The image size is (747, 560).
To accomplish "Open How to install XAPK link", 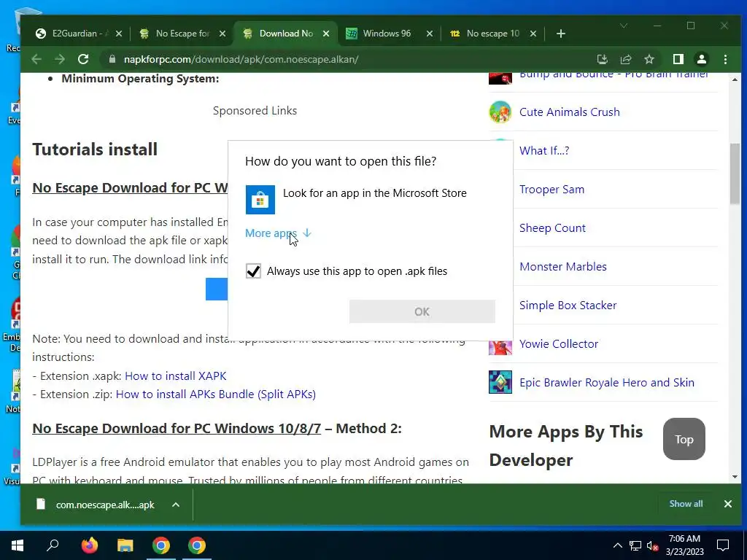I will click(x=175, y=376).
